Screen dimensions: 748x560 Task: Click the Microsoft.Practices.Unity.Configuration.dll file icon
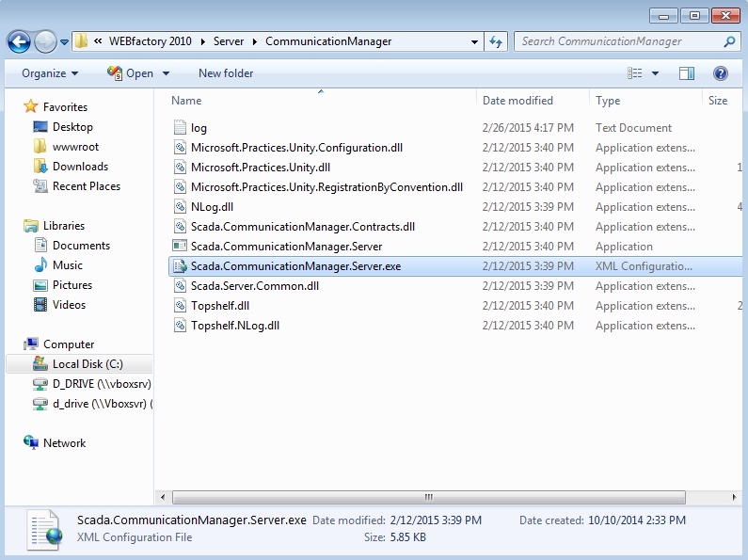click(180, 148)
